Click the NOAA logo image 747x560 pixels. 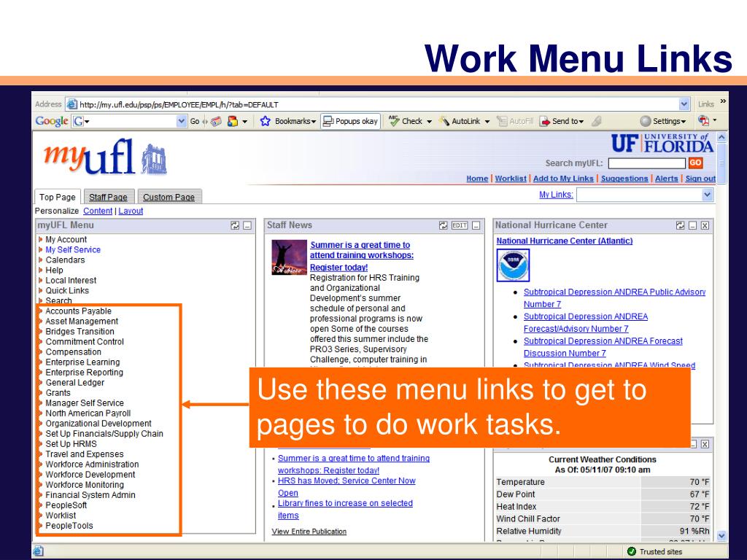pos(513,265)
